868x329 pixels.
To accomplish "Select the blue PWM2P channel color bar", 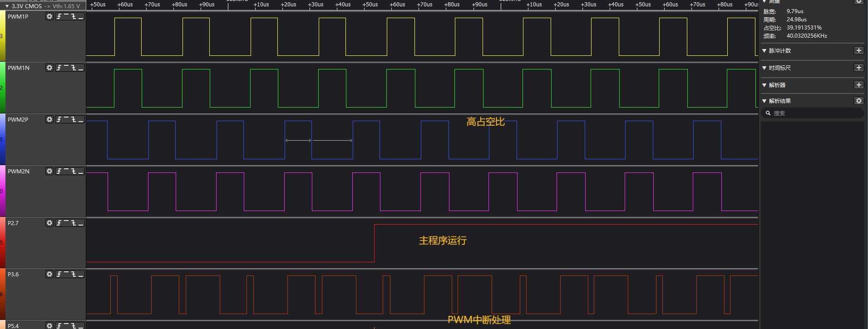I will click(2, 139).
